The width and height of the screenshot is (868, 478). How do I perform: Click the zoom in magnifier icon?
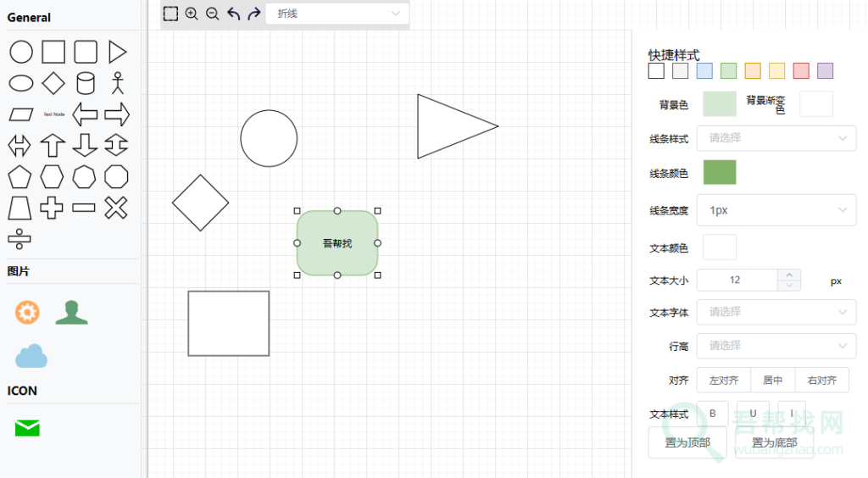pyautogui.click(x=192, y=14)
